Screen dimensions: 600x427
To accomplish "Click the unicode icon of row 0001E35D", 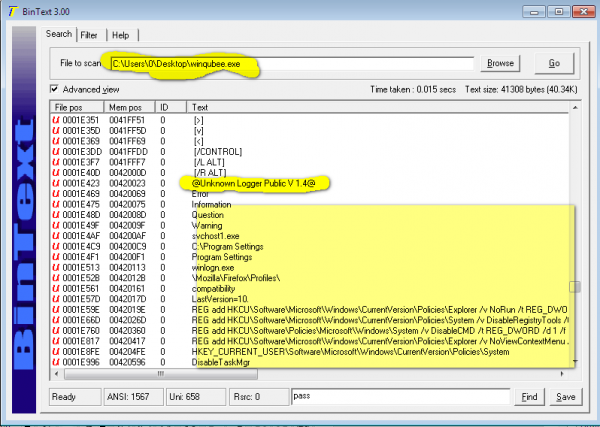I will coord(56,131).
